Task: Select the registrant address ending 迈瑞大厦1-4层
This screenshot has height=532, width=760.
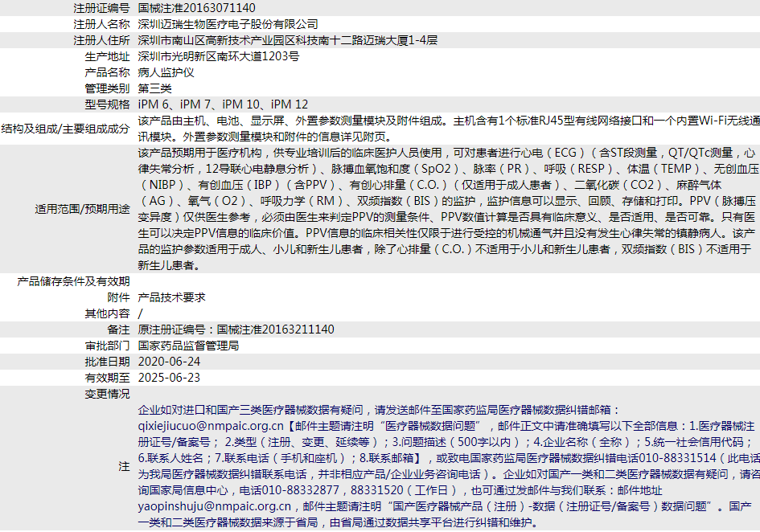Action: pos(288,40)
